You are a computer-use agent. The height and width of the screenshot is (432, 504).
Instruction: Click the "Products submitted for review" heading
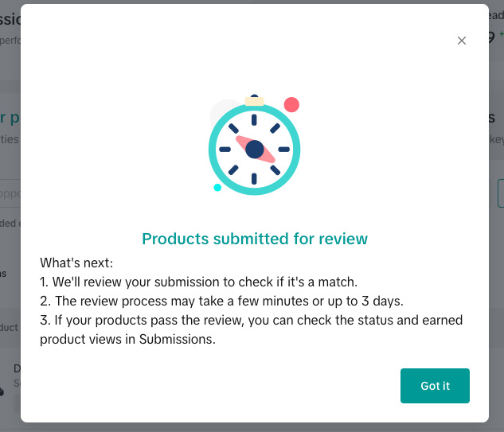pos(255,239)
